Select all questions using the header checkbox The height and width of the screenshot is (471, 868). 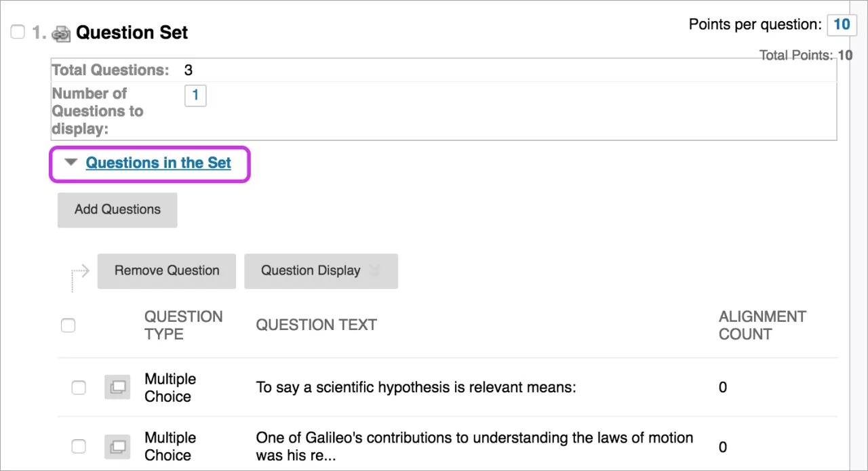click(x=68, y=325)
